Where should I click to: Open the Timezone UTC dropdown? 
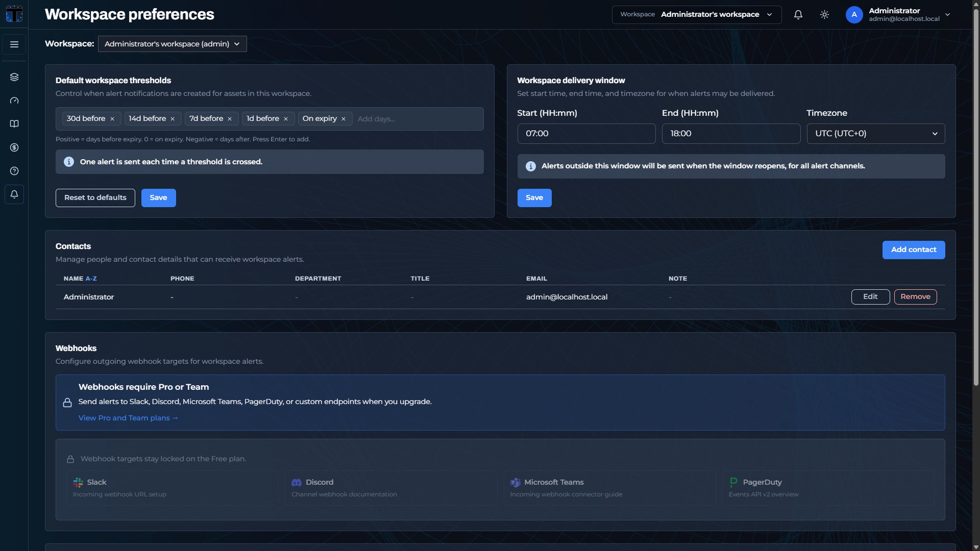click(875, 134)
